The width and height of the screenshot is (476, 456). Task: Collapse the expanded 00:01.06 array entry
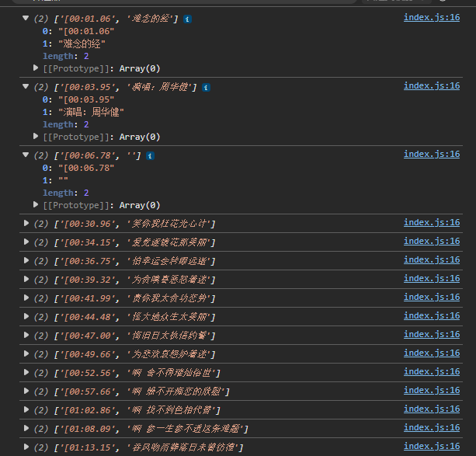[x=26, y=18]
